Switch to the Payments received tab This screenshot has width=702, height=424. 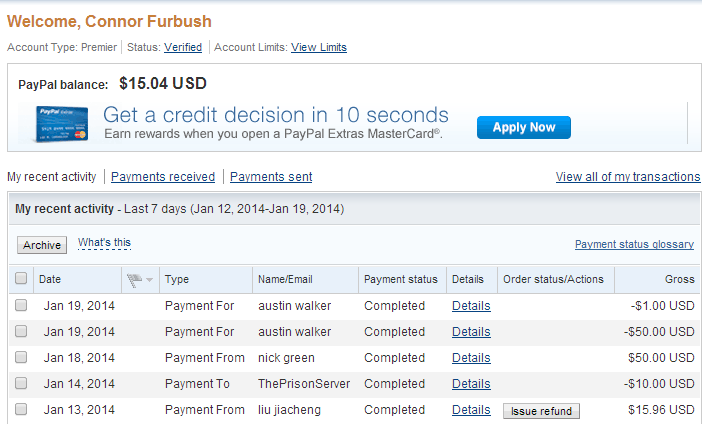163,177
